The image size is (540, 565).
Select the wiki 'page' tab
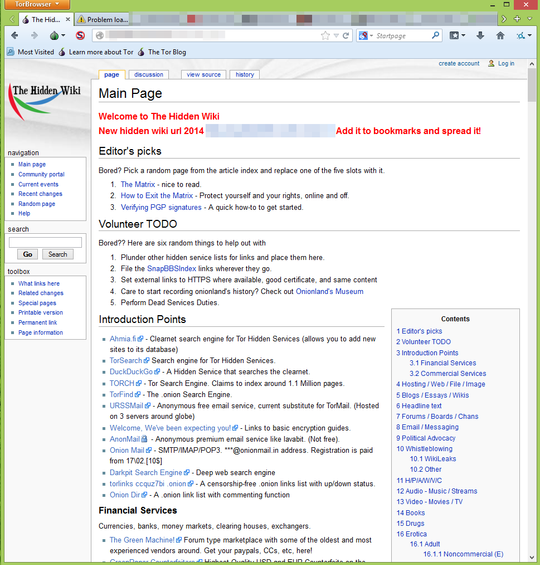point(112,75)
